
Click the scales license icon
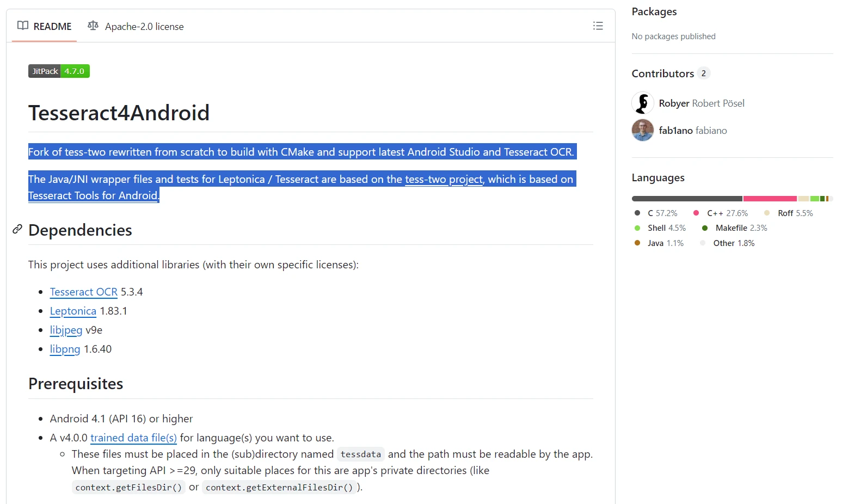[x=93, y=26]
